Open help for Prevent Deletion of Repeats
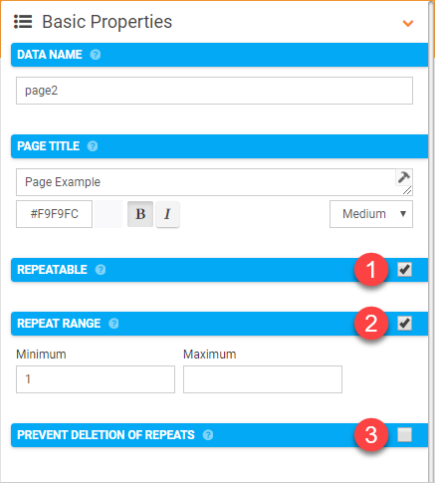The image size is (435, 485). click(208, 435)
